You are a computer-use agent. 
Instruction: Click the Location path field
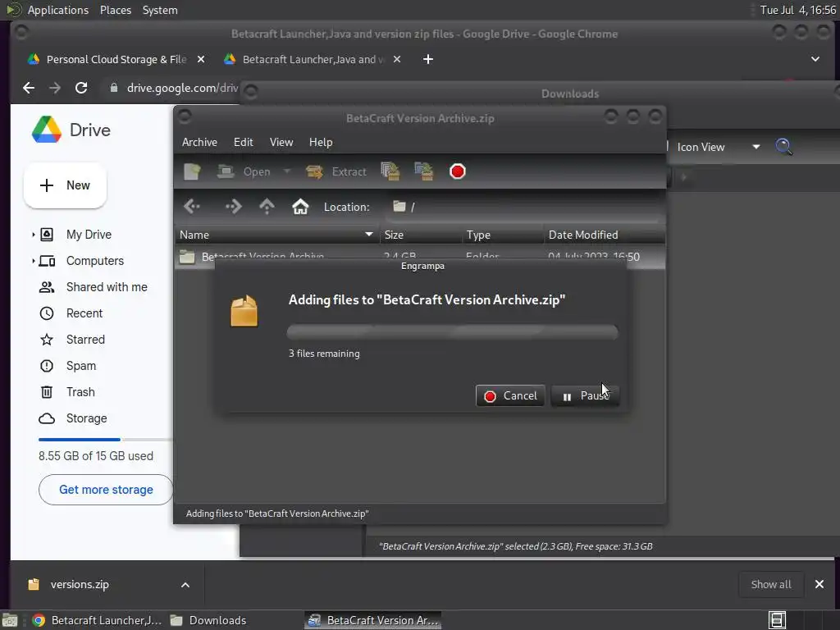pos(523,208)
